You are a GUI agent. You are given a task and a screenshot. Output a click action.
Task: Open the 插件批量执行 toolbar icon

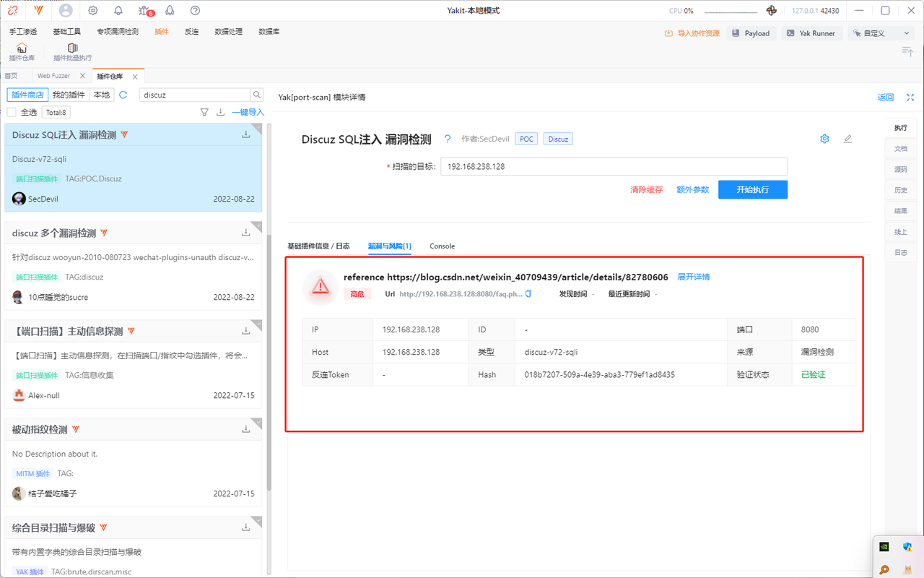pyautogui.click(x=72, y=52)
